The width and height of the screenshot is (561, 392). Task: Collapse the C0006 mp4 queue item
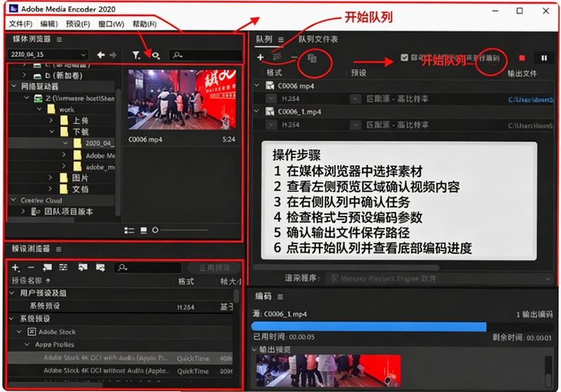coord(257,85)
